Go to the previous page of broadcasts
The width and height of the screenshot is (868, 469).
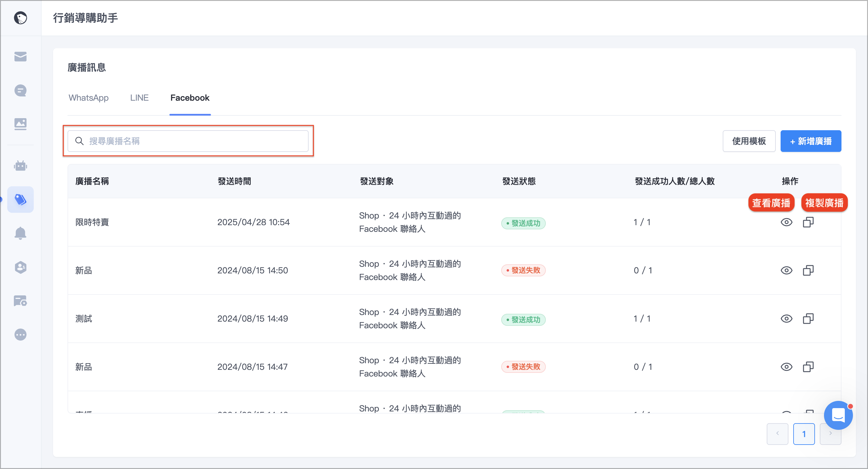coord(777,434)
